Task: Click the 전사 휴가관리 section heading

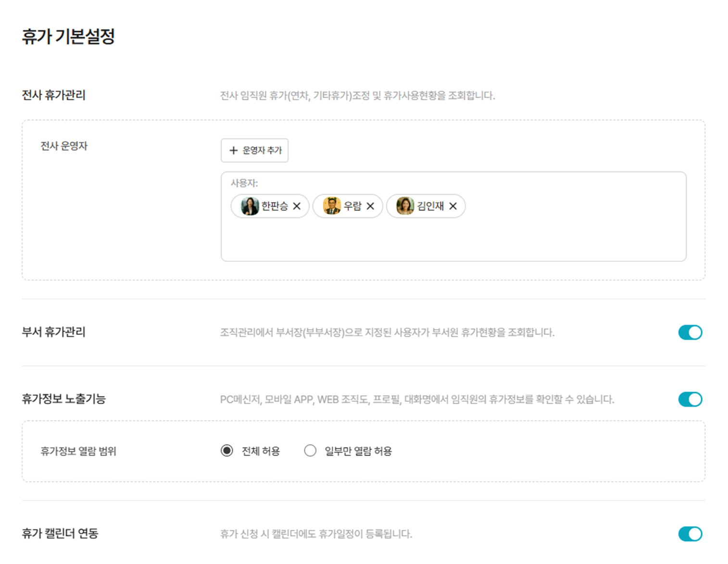Action: pyautogui.click(x=53, y=95)
